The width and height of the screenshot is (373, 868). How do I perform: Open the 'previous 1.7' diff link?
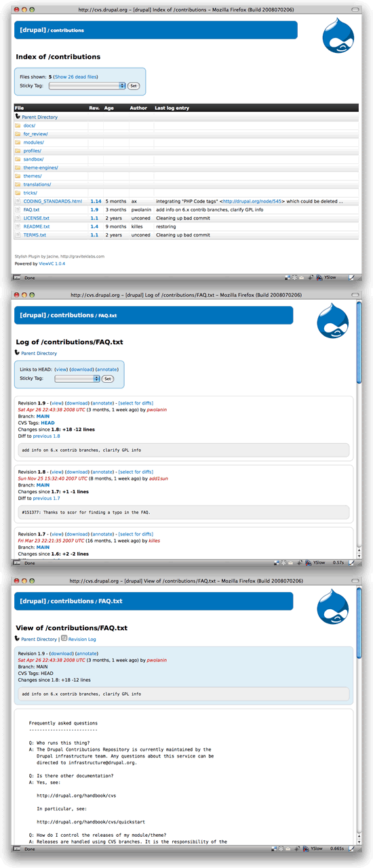click(x=47, y=498)
